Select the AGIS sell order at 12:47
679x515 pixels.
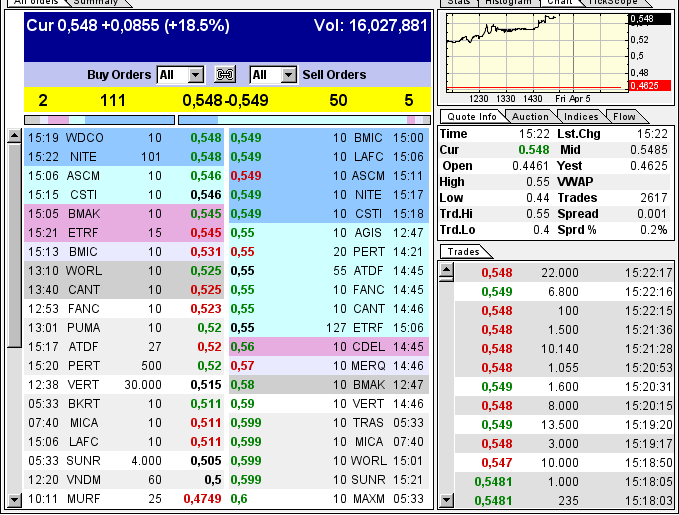tap(329, 233)
